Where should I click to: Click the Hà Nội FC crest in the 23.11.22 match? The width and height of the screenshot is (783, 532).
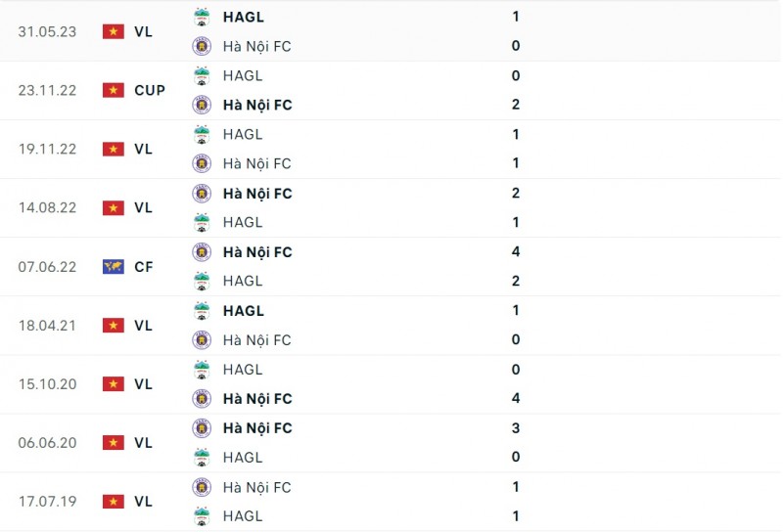pyautogui.click(x=202, y=105)
